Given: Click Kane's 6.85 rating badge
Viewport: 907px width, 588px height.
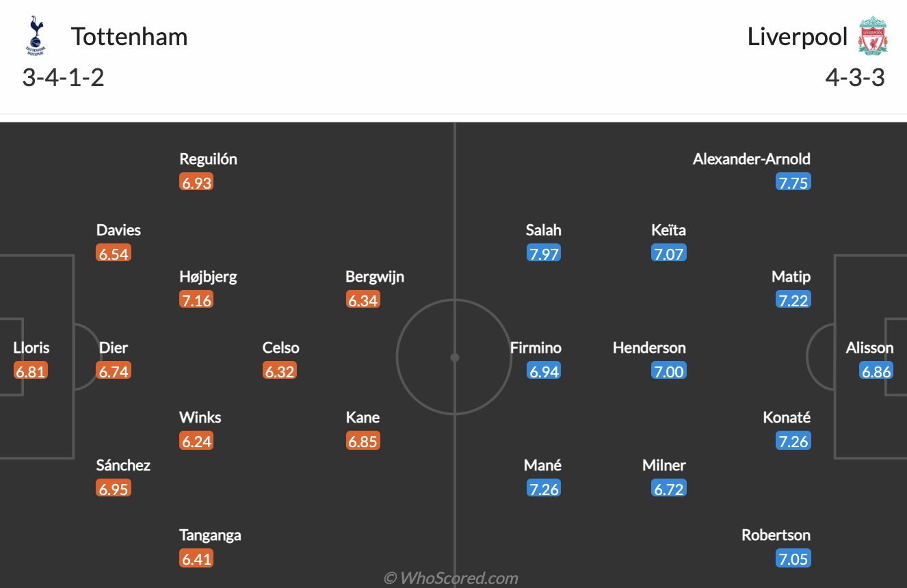Looking at the screenshot, I should (363, 441).
